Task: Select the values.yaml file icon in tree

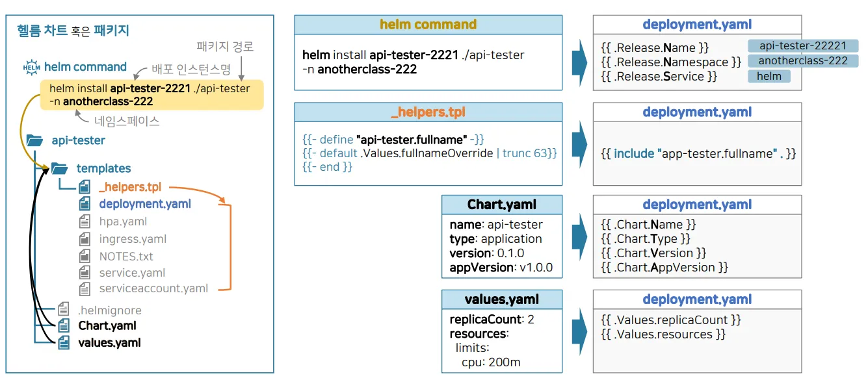Action: tap(64, 342)
